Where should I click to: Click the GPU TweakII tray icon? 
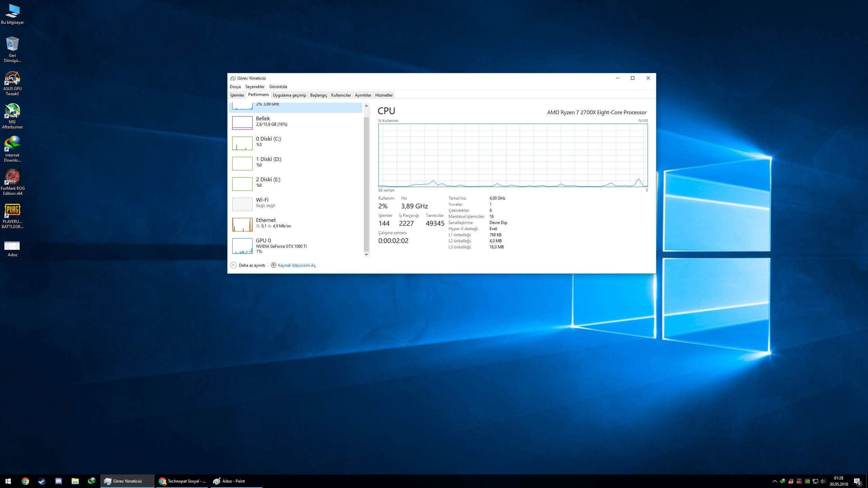click(x=791, y=481)
